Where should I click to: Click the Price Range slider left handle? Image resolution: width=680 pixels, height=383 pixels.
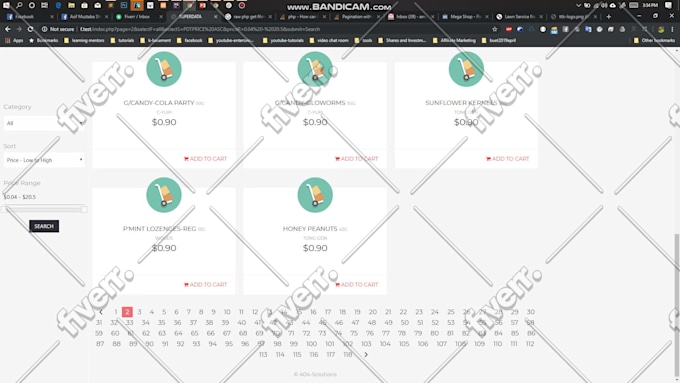(4, 209)
